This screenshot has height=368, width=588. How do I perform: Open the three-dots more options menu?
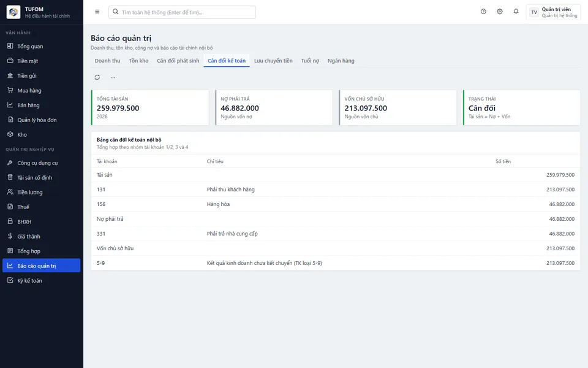pos(113,77)
